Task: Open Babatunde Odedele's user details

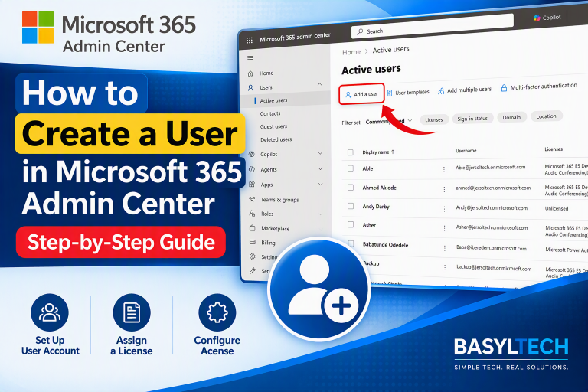Action: 386,244
